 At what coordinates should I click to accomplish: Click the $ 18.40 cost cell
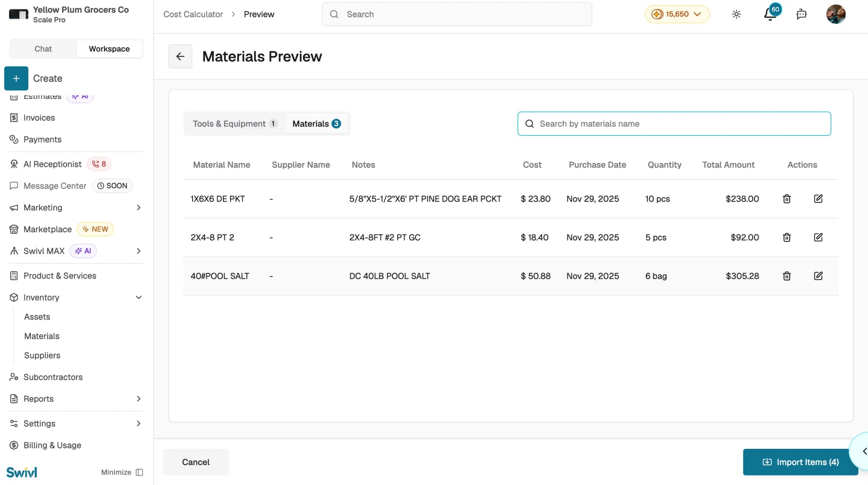(x=534, y=237)
